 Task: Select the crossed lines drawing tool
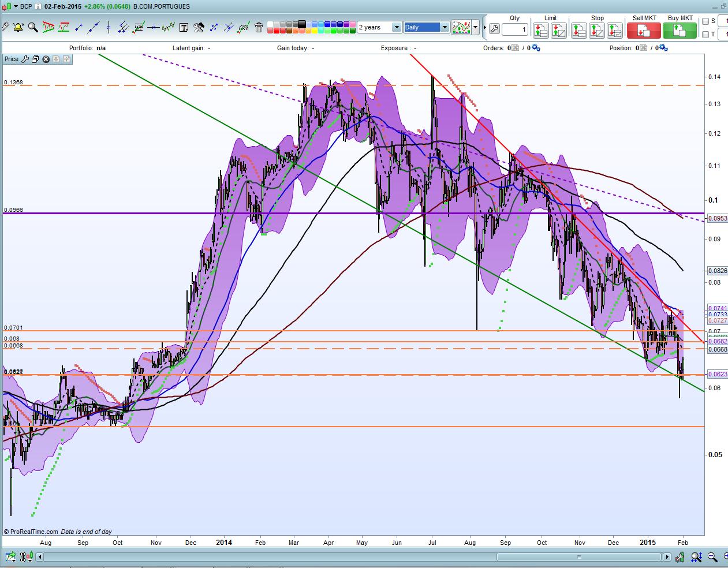pyautogui.click(x=229, y=27)
